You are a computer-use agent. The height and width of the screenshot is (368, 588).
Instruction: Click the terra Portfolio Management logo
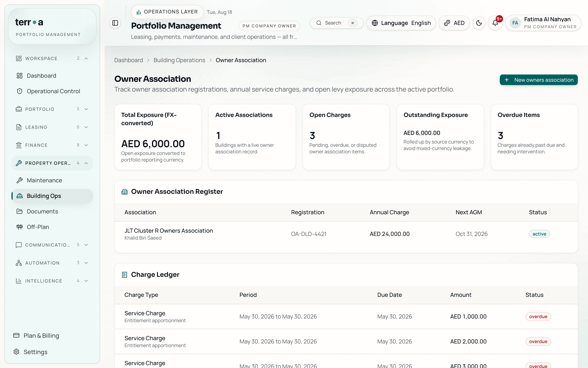[x=52, y=26]
